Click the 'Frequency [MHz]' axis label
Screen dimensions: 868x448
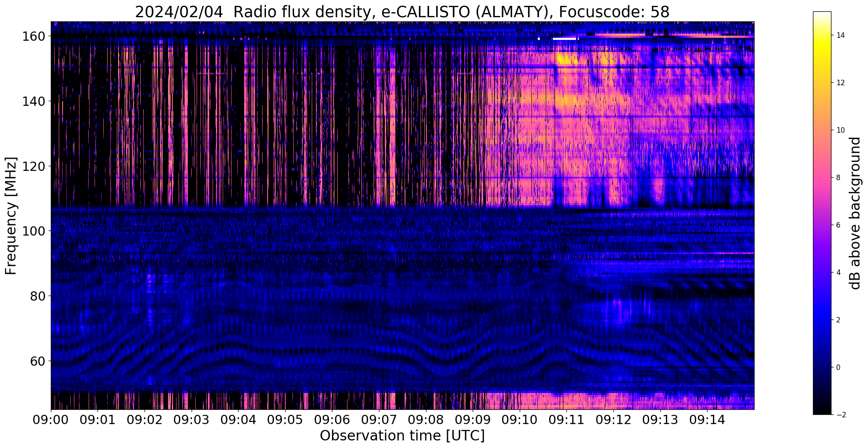[x=11, y=216]
